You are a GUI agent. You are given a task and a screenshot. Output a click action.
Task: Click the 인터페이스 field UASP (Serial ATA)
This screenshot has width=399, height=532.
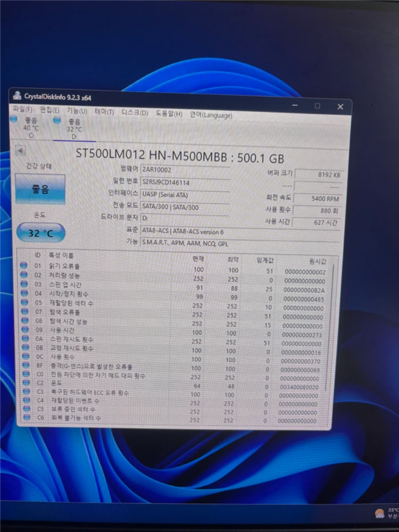tap(185, 195)
